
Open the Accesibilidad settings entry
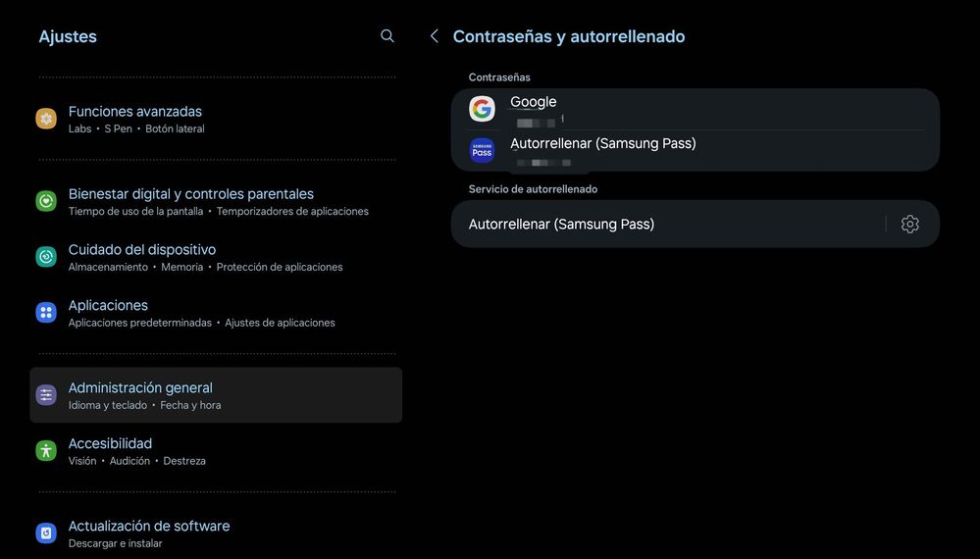[x=216, y=450]
